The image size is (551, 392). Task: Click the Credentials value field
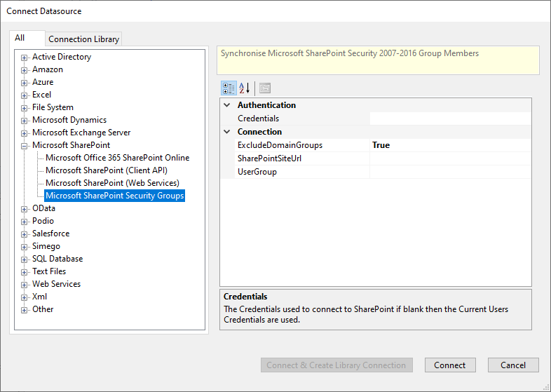[x=451, y=119]
